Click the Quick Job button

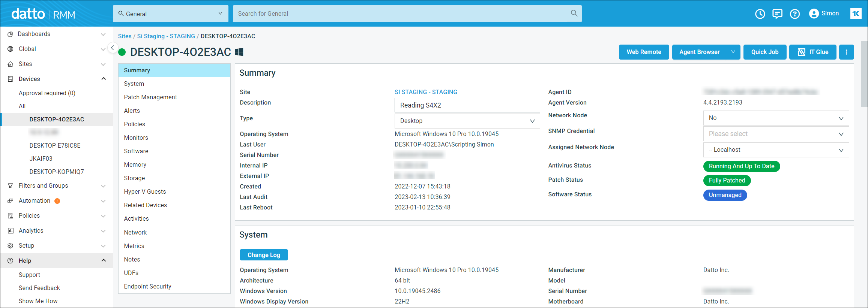coord(765,52)
